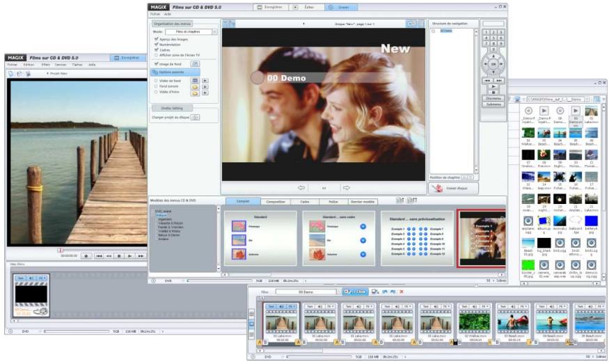Open the Fichier menu in main window
Image resolution: width=609 pixels, height=364 pixels.
pos(155,14)
